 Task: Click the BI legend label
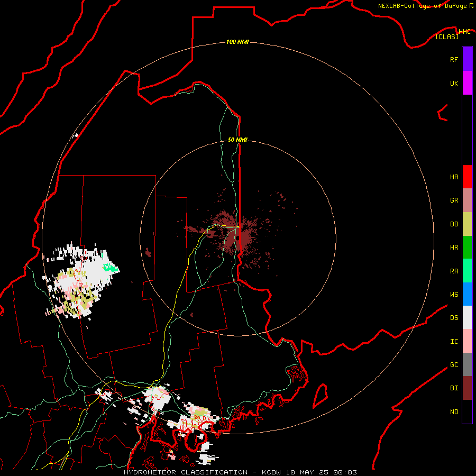coord(454,388)
